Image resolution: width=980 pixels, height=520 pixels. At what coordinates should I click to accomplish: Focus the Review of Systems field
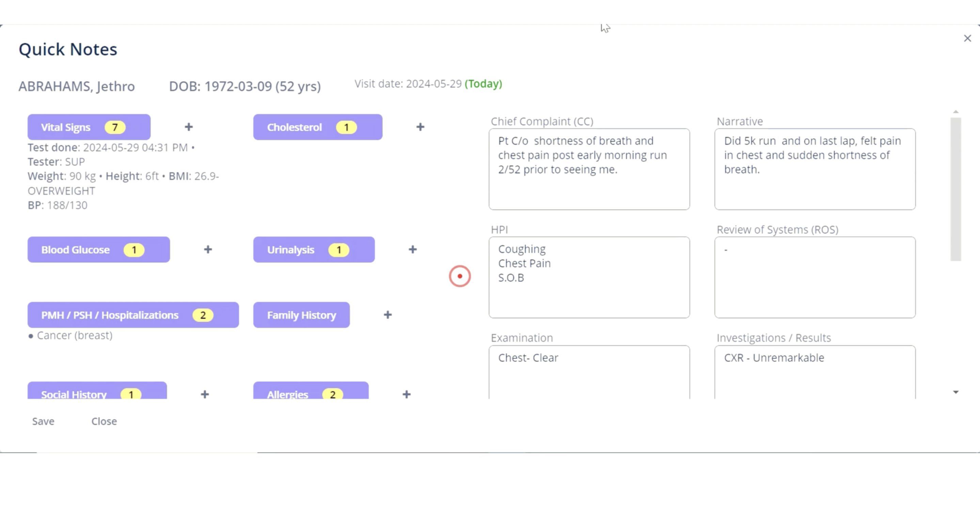815,277
